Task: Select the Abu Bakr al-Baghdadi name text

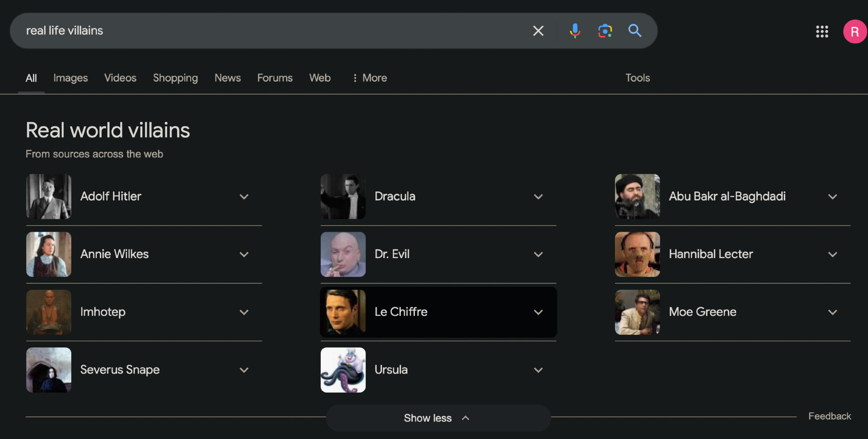Action: (727, 197)
